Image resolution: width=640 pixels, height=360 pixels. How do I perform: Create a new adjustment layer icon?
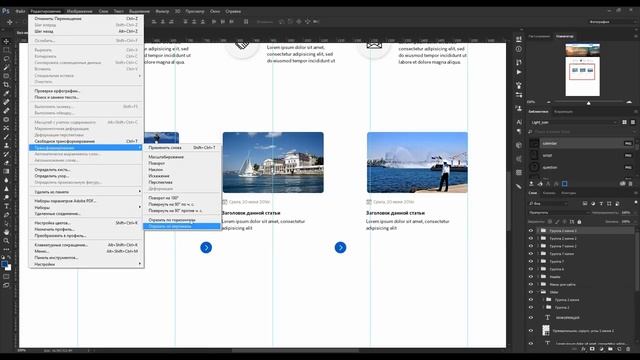coord(601,349)
